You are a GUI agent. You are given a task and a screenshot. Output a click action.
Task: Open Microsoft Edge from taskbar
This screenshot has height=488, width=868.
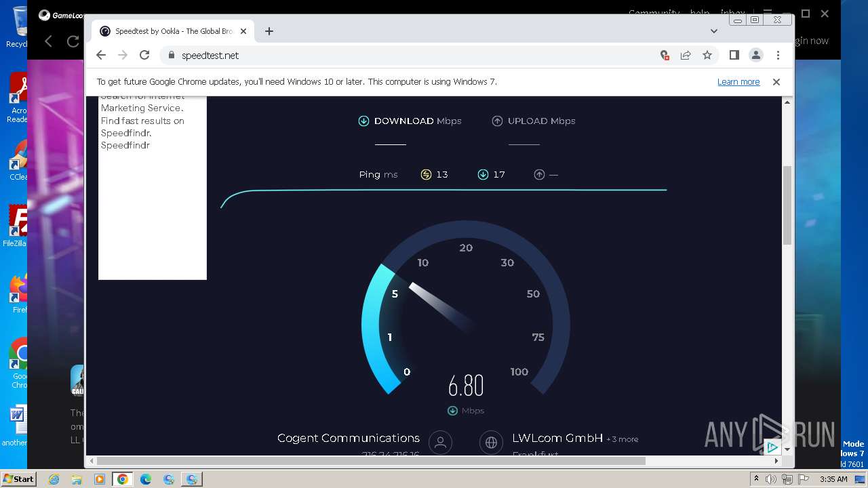coord(146,479)
